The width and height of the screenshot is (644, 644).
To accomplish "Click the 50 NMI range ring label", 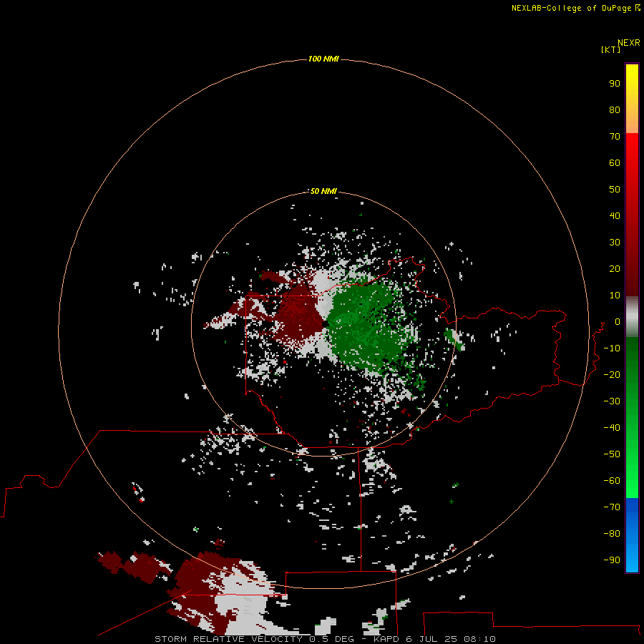I will click(x=323, y=191).
